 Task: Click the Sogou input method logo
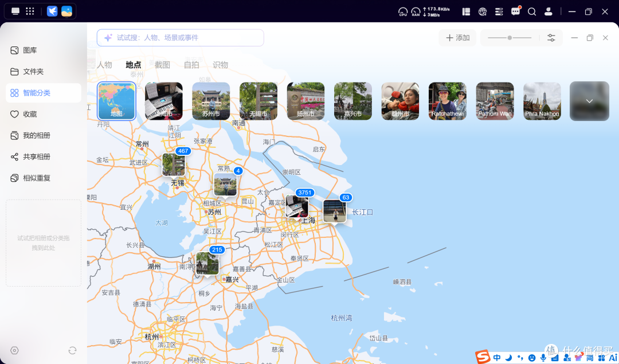point(483,357)
